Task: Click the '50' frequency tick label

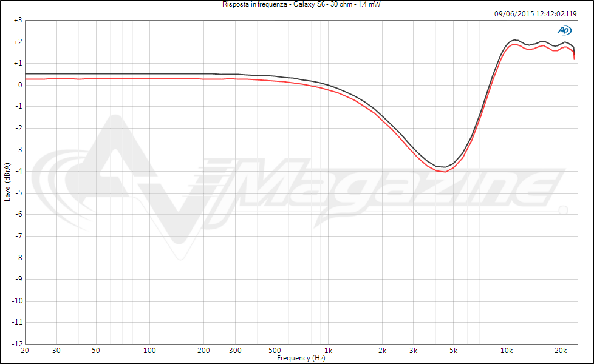Action: click(96, 351)
